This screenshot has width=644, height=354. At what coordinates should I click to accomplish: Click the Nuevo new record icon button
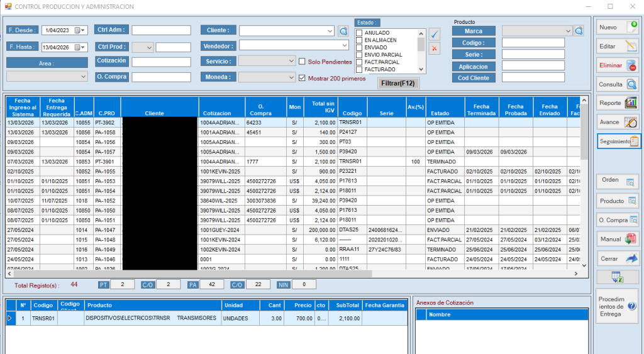617,28
